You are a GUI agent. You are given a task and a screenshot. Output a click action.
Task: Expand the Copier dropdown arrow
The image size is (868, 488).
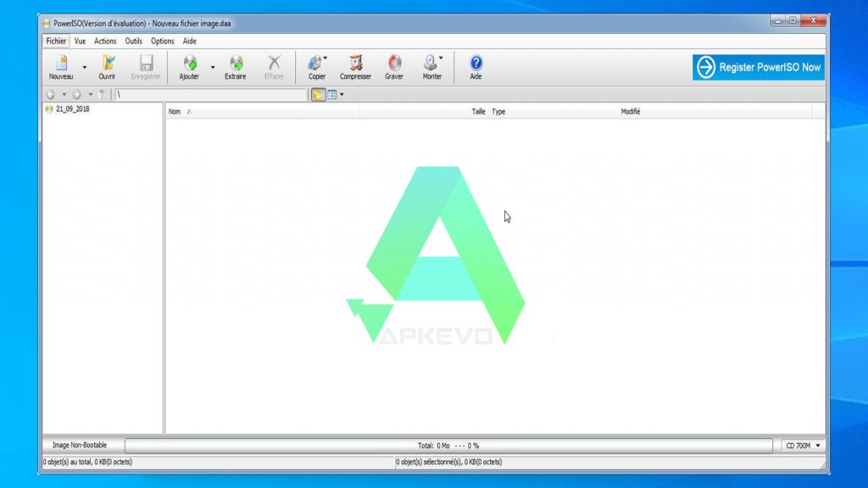coord(325,58)
